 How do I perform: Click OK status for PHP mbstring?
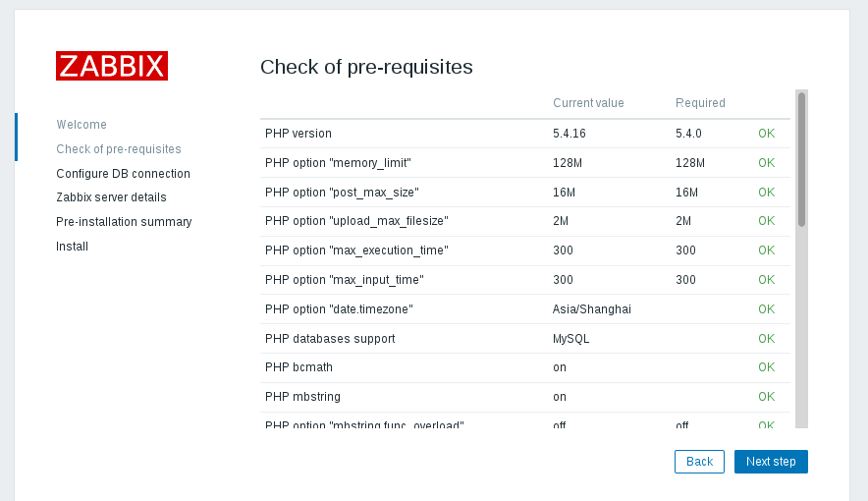(x=766, y=396)
